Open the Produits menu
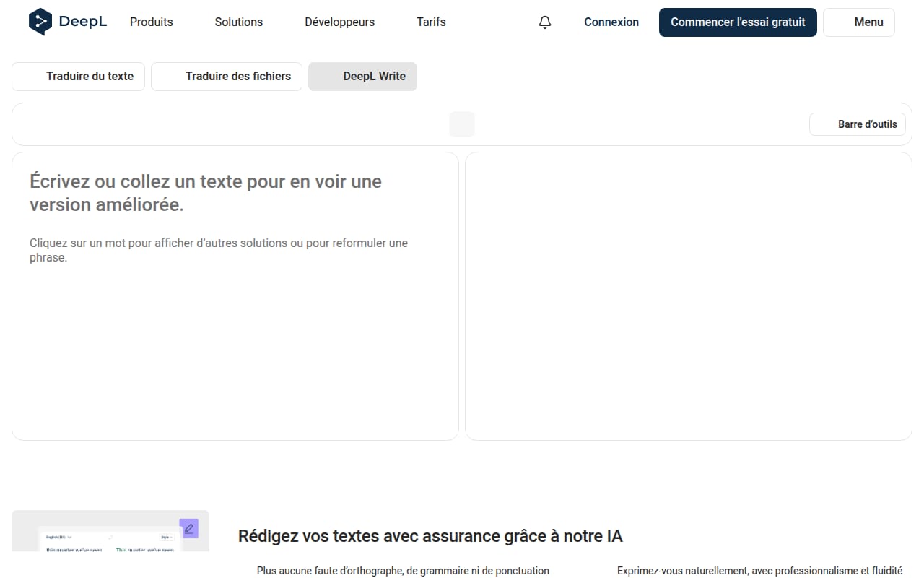 click(152, 22)
